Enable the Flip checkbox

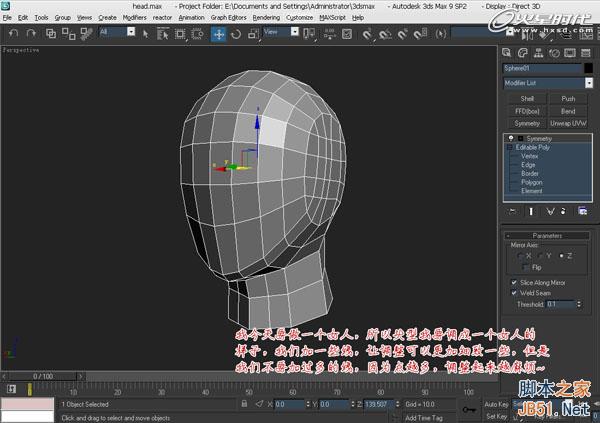click(526, 267)
